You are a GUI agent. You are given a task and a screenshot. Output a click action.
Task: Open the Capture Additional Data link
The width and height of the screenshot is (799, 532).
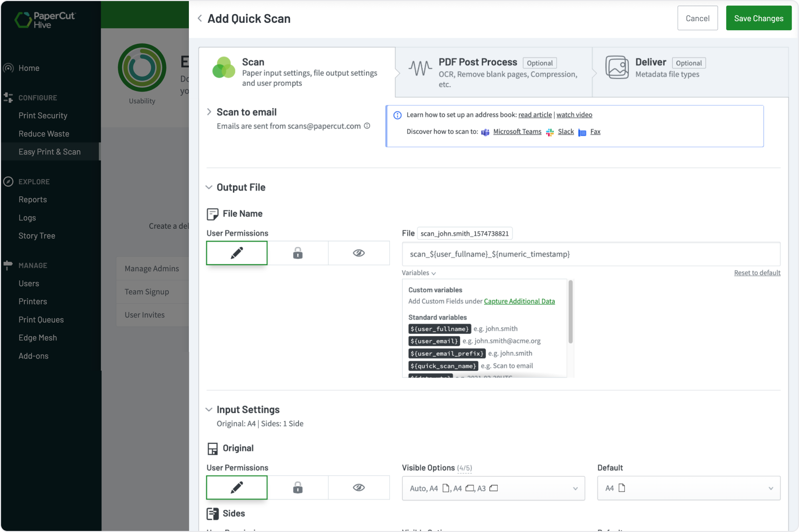519,301
